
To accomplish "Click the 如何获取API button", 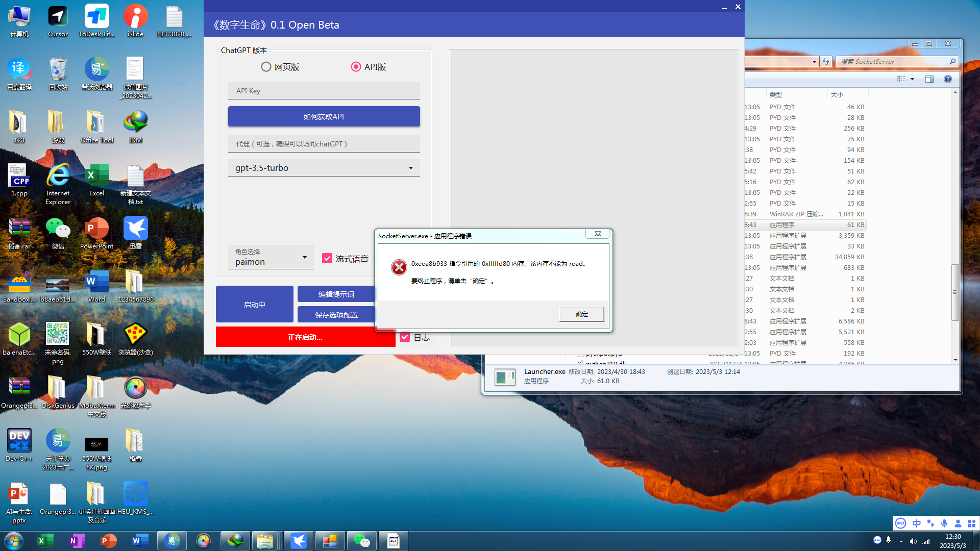I will tap(324, 117).
